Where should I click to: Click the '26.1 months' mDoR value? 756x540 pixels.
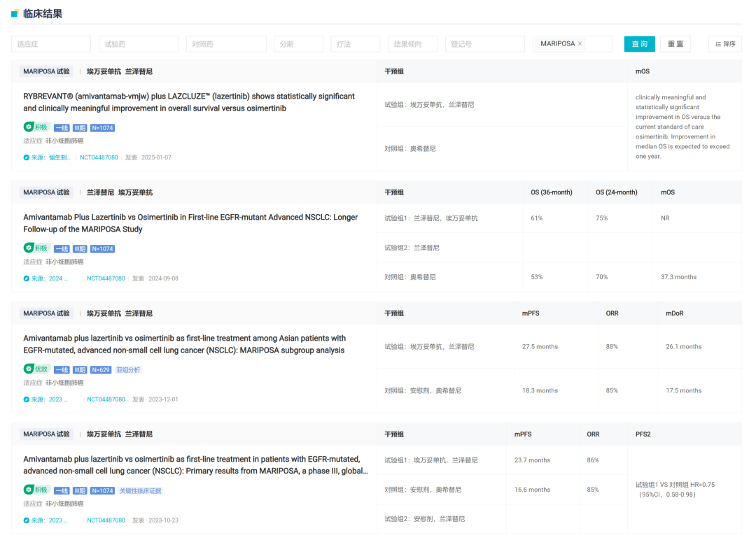(683, 347)
